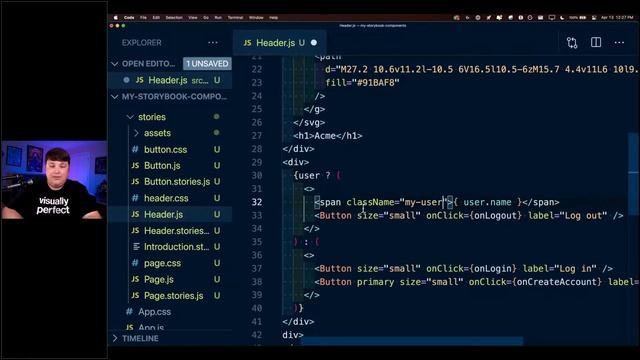Click stories folder modified dot indicator
640x360 pixels.
coord(217,117)
